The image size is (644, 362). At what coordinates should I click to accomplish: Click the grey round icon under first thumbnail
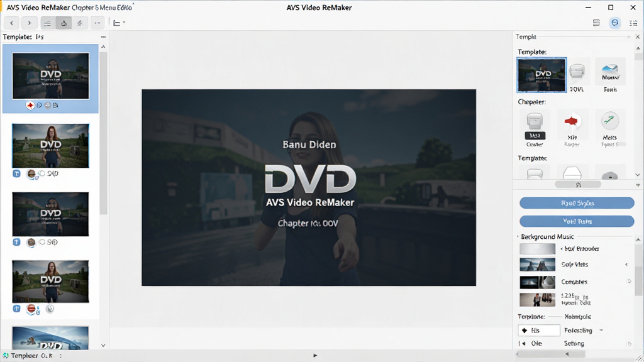pyautogui.click(x=48, y=106)
